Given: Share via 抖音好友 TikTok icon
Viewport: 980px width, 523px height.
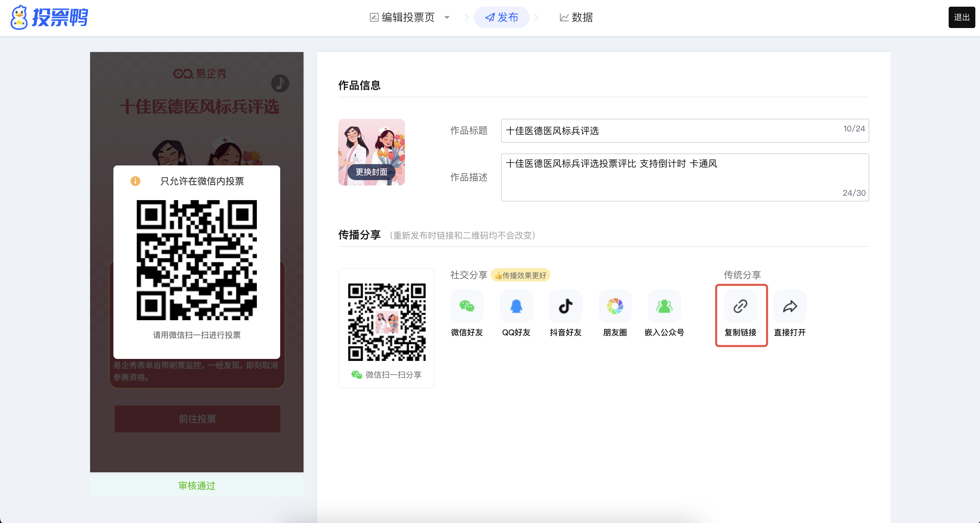Looking at the screenshot, I should (x=565, y=306).
